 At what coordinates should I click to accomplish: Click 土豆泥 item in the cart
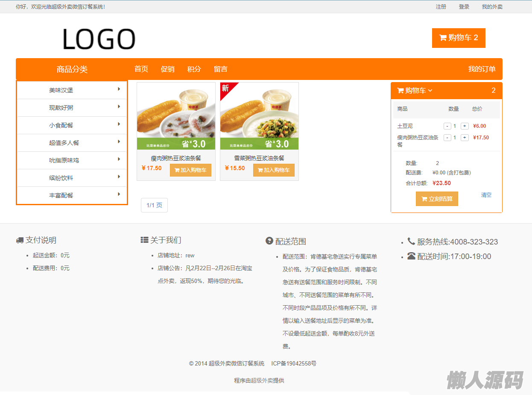click(x=405, y=126)
